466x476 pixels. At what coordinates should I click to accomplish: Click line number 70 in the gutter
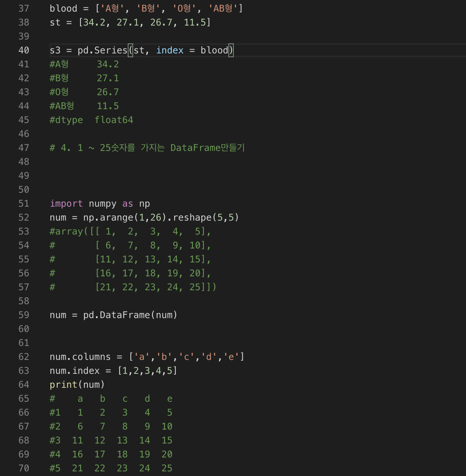[24, 468]
